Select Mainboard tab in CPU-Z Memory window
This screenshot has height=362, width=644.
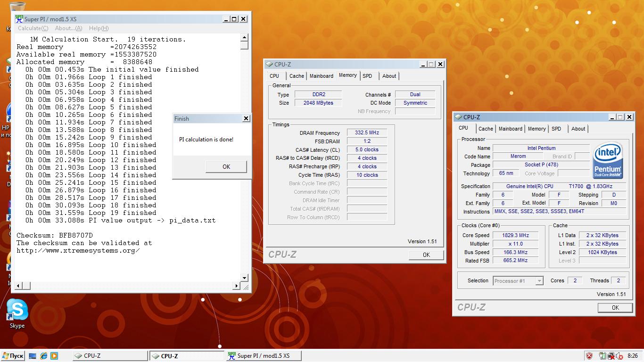coord(322,76)
